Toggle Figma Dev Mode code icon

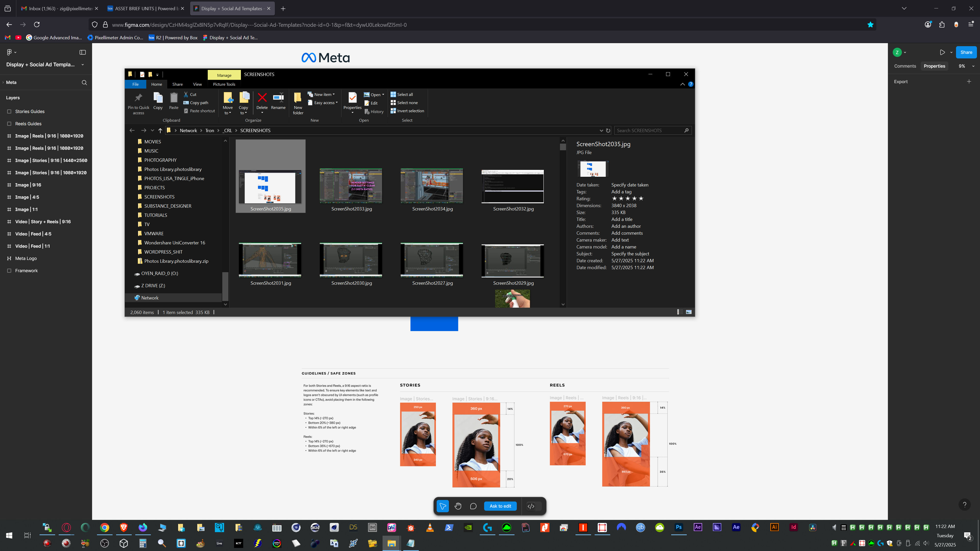point(531,506)
